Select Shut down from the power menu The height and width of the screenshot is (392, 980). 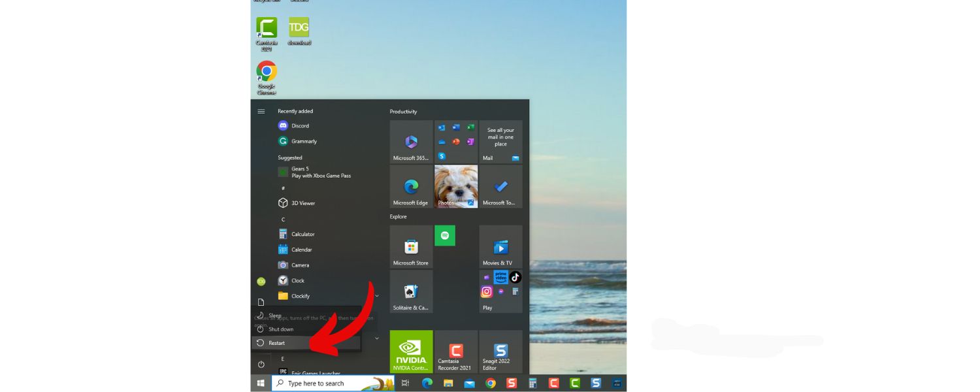281,329
